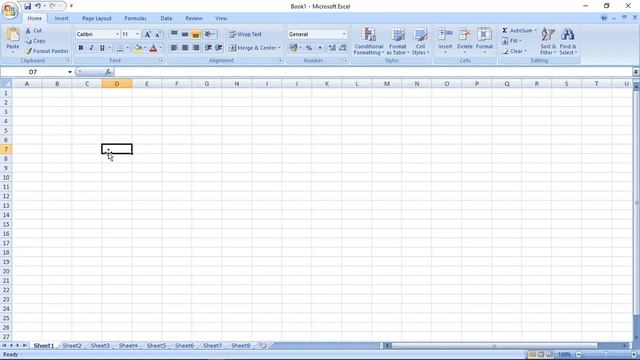Open Find & Select
Viewport: 640px width, 360px height.
click(x=568, y=41)
